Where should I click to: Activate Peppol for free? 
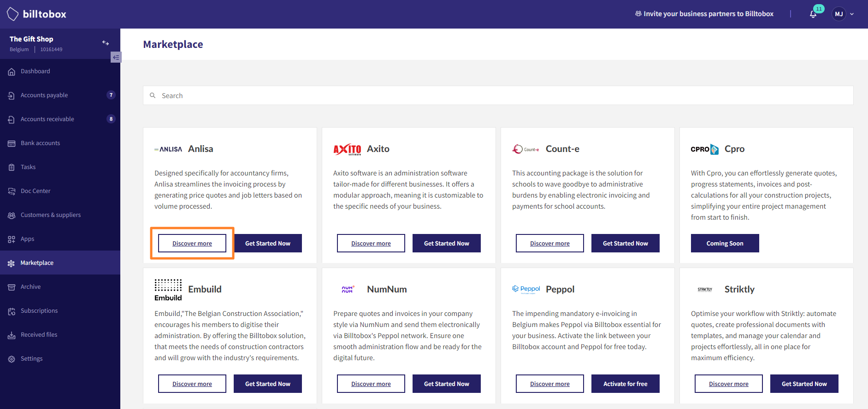coord(626,384)
